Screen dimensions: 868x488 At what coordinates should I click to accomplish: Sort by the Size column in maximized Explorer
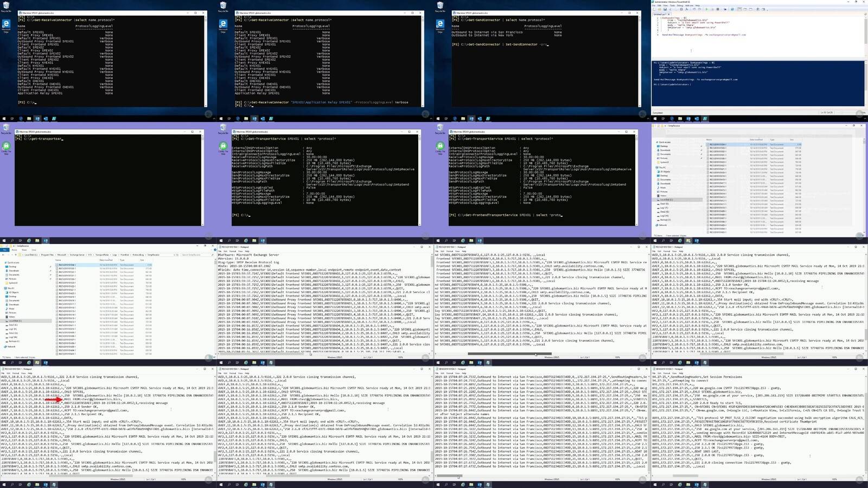tap(143, 260)
